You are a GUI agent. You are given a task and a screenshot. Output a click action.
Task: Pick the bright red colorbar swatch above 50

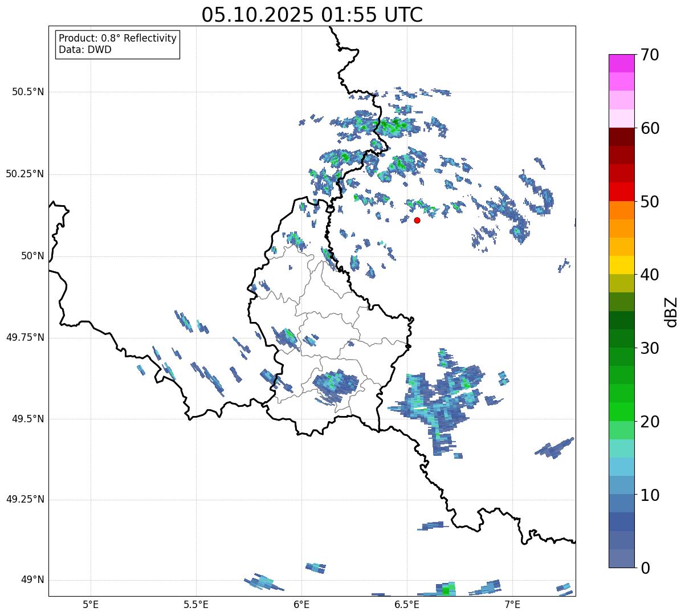coord(621,191)
